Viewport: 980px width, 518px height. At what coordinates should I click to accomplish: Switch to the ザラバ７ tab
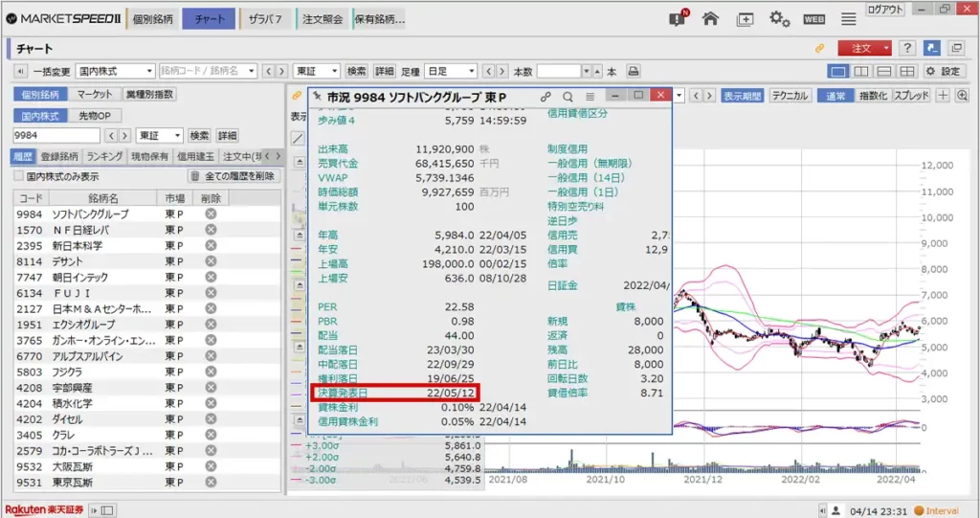[x=264, y=19]
